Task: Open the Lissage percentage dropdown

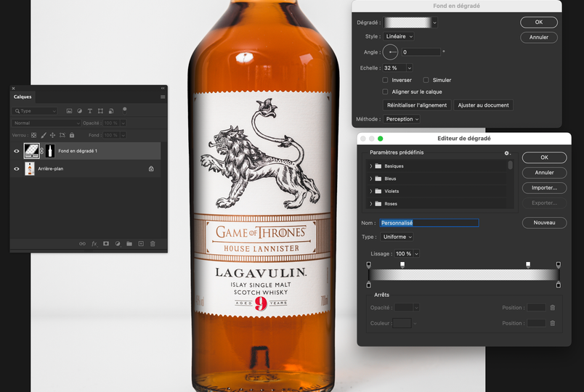Action: coord(416,254)
